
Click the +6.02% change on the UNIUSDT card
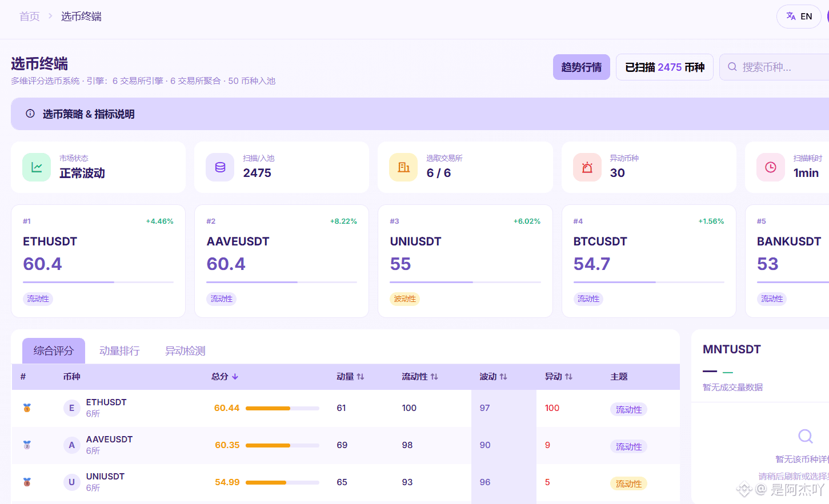527,221
